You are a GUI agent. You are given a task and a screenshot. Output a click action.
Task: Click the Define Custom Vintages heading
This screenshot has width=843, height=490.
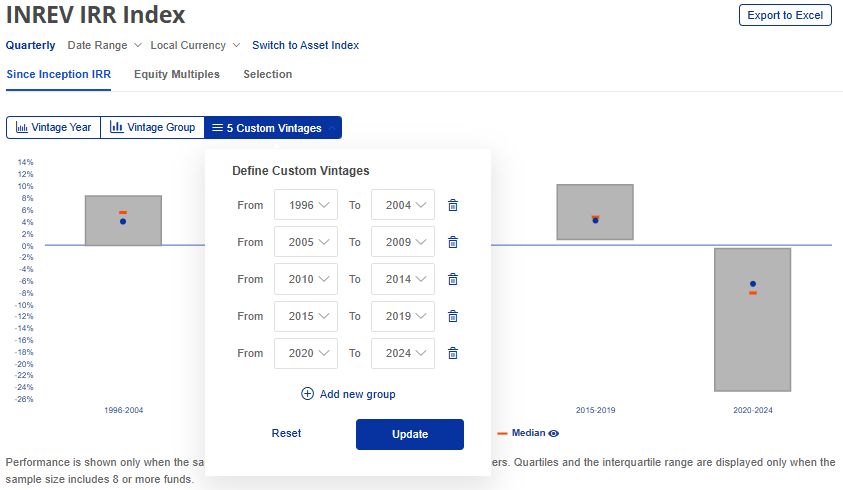pyautogui.click(x=301, y=171)
